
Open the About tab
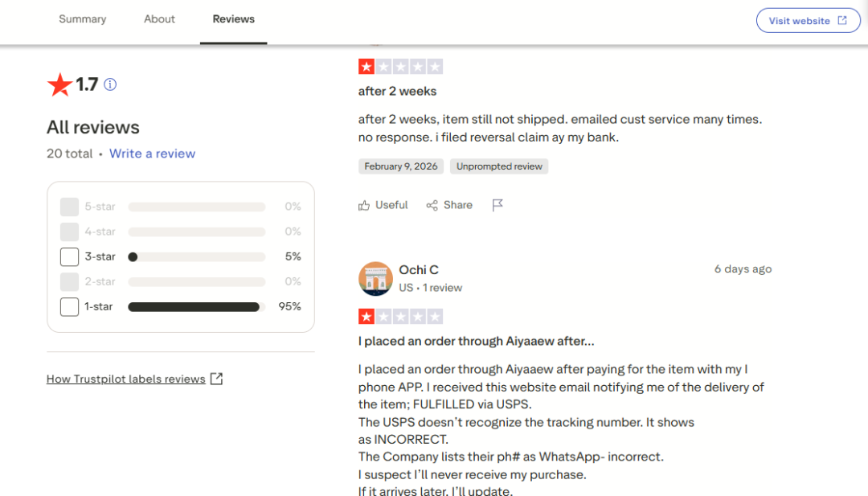159,19
